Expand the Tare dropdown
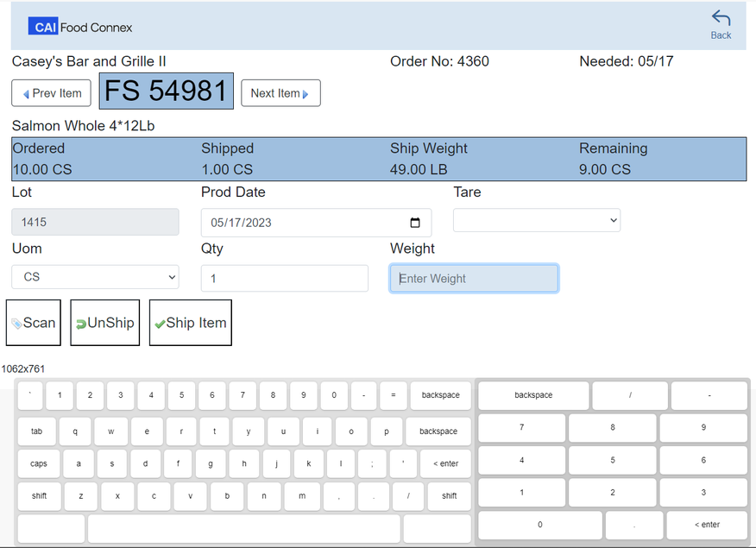 click(536, 221)
